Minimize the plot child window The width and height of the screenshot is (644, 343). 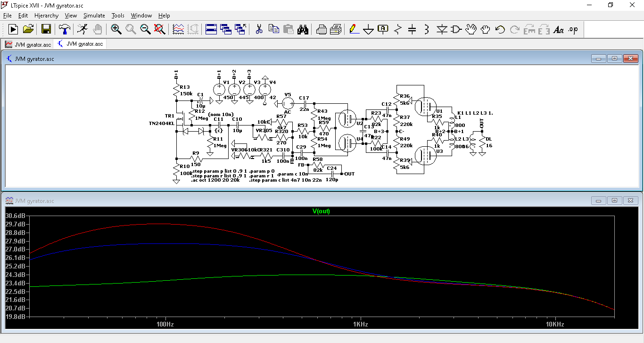tap(599, 200)
